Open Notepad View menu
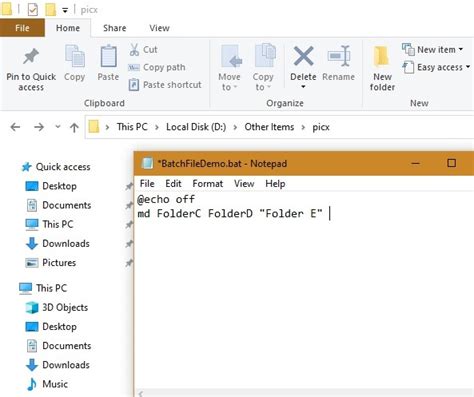474x397 pixels. (244, 184)
